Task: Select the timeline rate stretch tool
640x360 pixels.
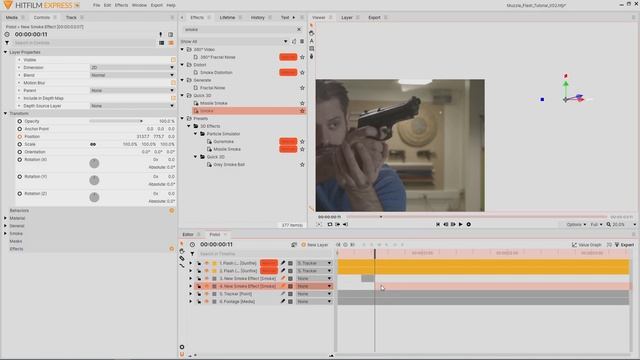Action: pos(182,265)
